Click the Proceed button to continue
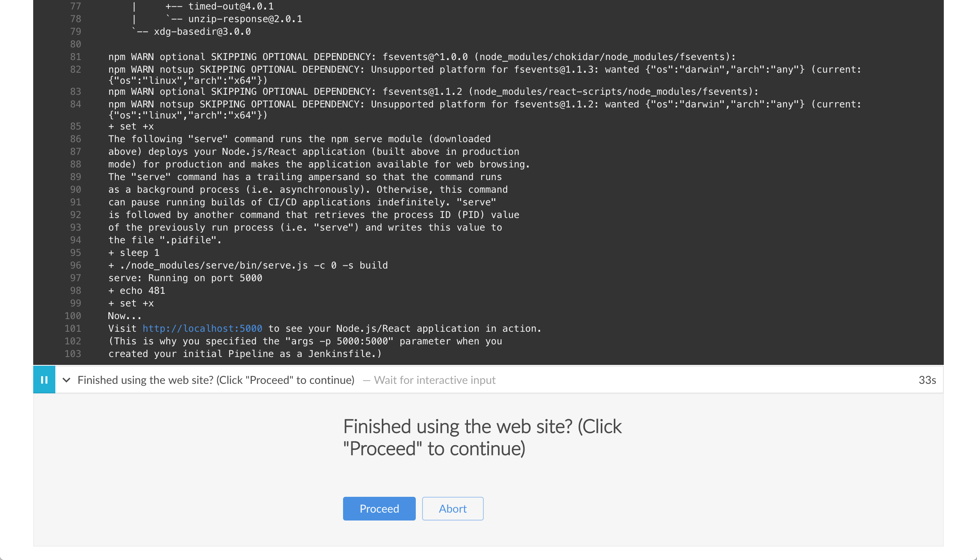977x560 pixels. coord(380,508)
